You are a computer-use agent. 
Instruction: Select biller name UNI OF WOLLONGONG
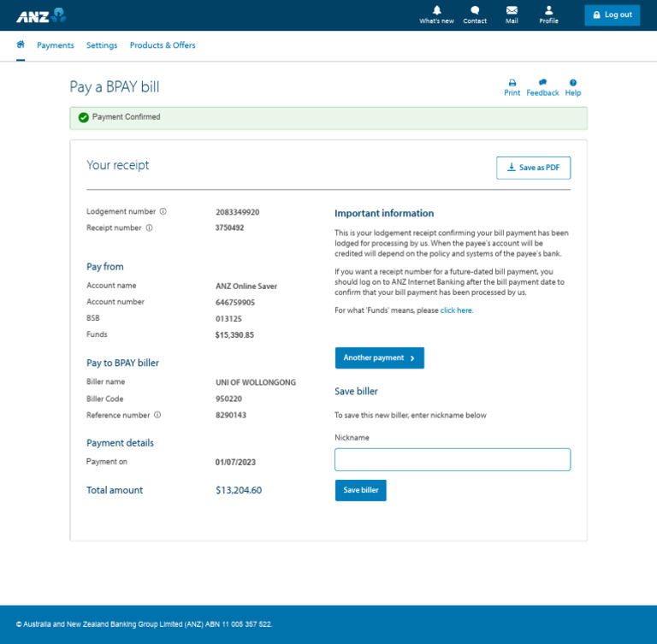click(x=256, y=382)
